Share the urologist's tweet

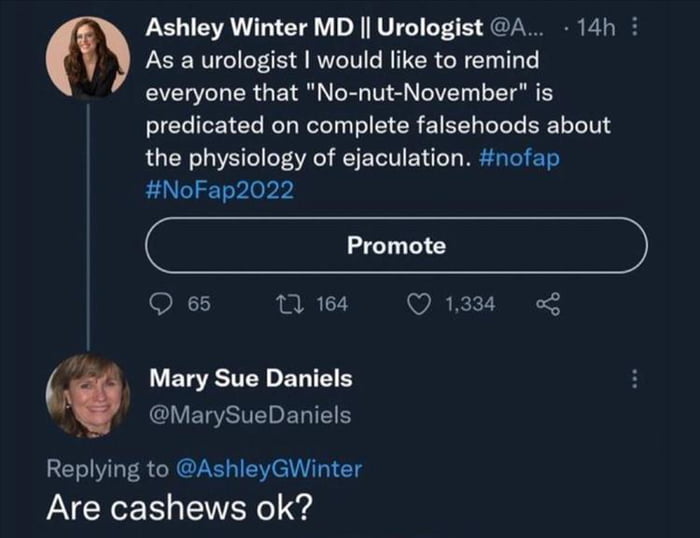click(548, 304)
